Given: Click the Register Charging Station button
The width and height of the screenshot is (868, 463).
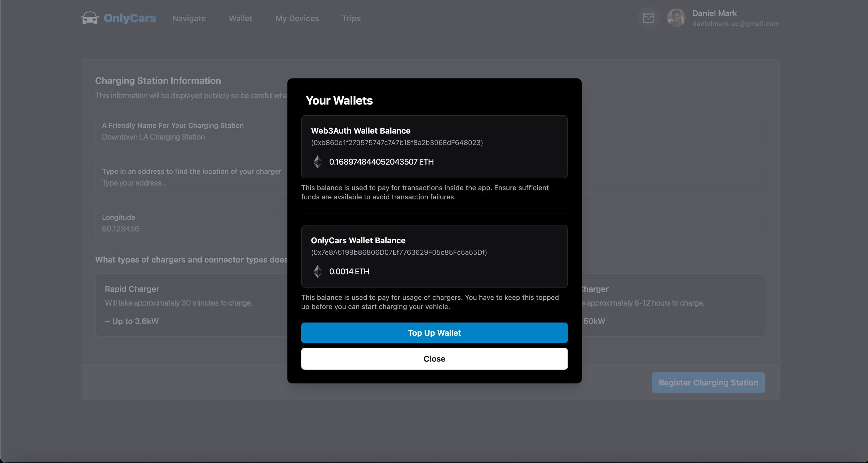Looking at the screenshot, I should coord(708,383).
